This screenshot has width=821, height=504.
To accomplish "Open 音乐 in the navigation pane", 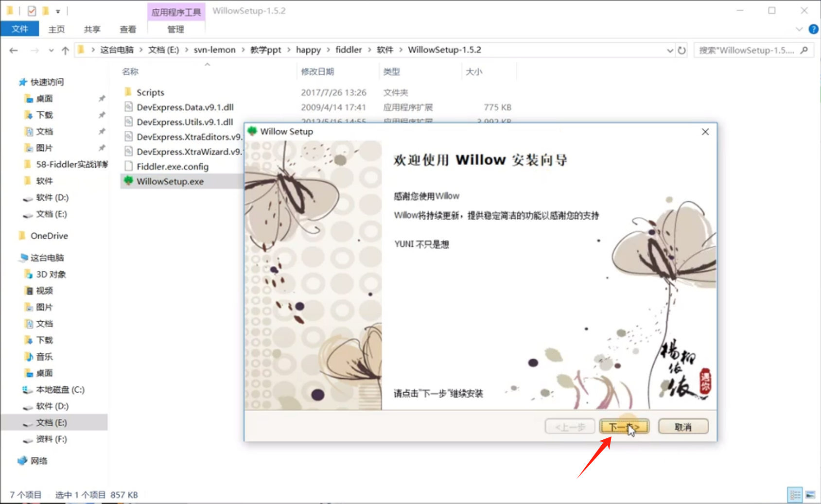I will click(44, 357).
